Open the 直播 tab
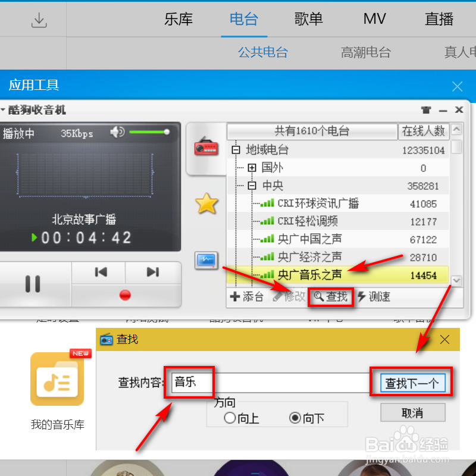The width and height of the screenshot is (476, 476). click(x=439, y=19)
